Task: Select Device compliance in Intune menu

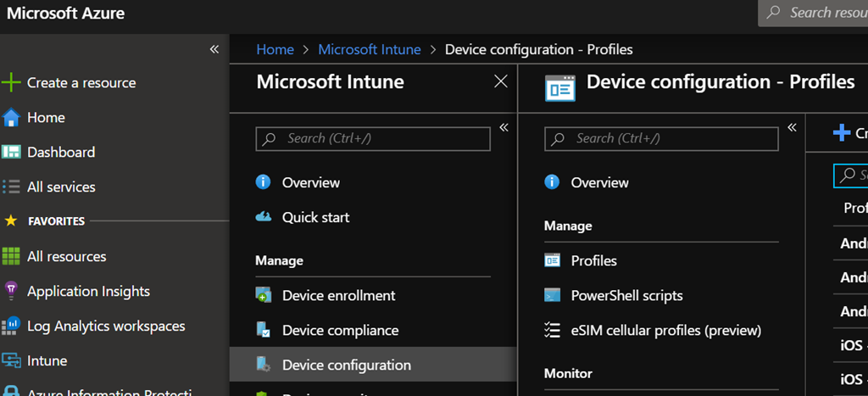Action: 340,330
